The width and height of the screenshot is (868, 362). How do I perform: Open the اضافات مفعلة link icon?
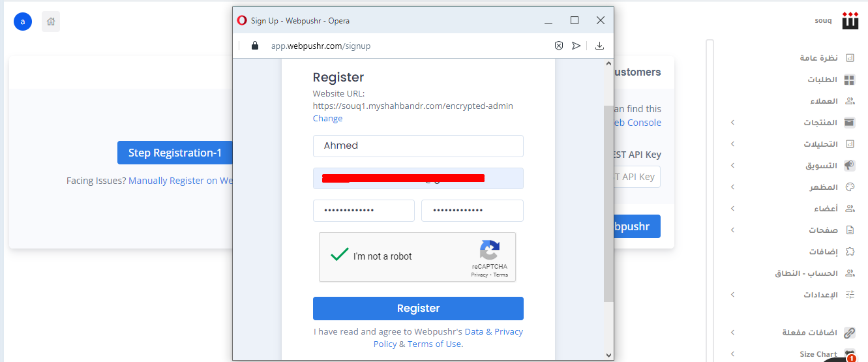(x=850, y=333)
